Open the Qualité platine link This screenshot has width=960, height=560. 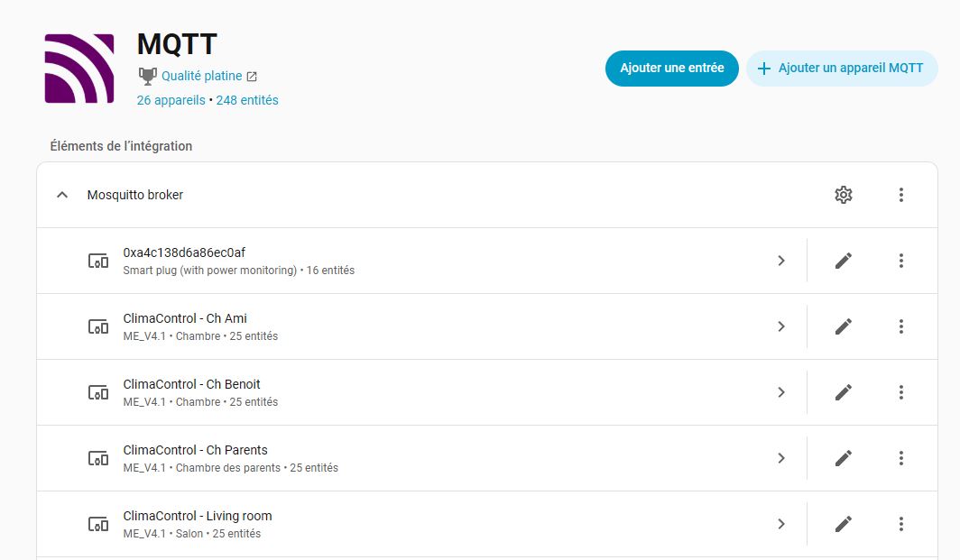pos(202,76)
